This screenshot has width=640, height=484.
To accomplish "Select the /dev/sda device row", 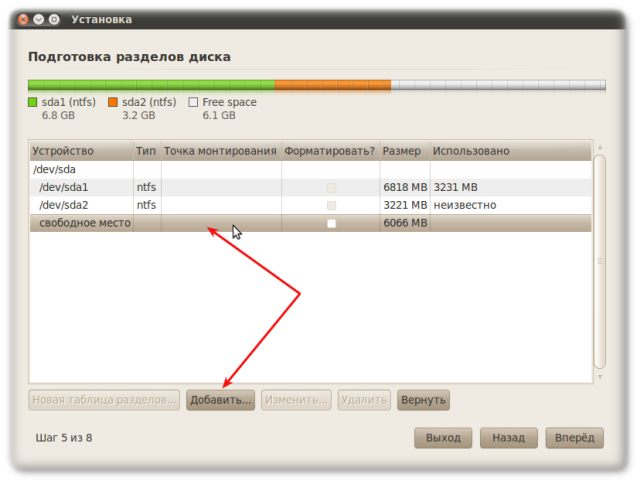I will (x=80, y=169).
